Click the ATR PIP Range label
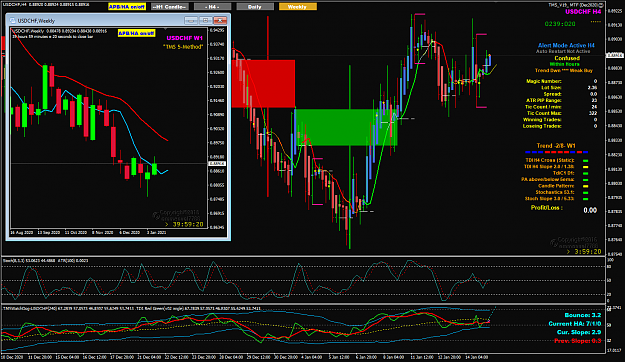 click(544, 100)
